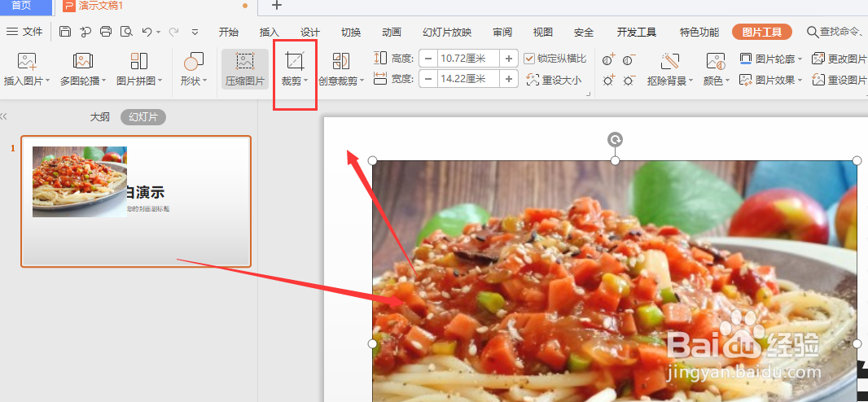This screenshot has height=402, width=868.
Task: Expand the 图片效果 dropdown arrow
Action: [800, 81]
